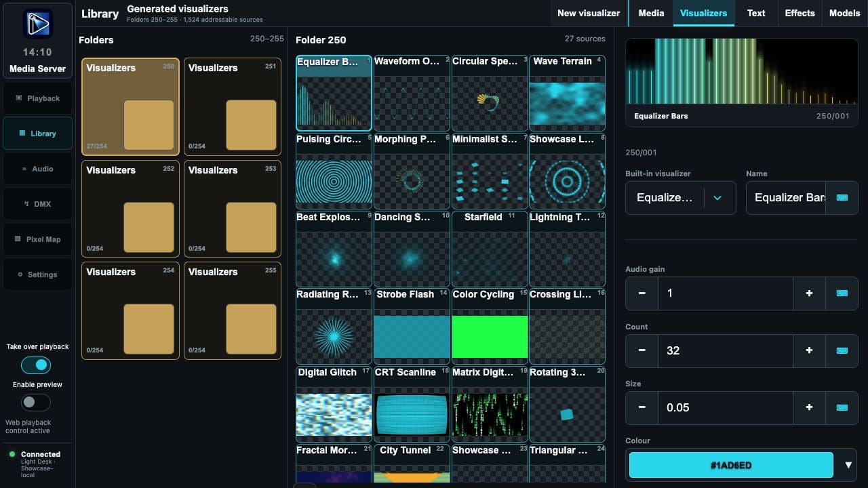Select the Dancing visualizer tile
This screenshot has width=868, height=488.
pos(412,249)
